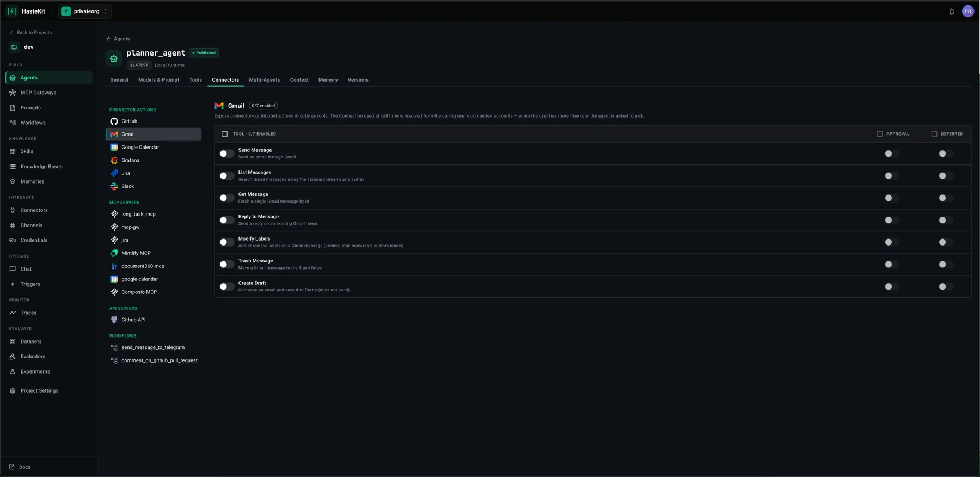Click the $LATEST version badge

click(x=139, y=65)
